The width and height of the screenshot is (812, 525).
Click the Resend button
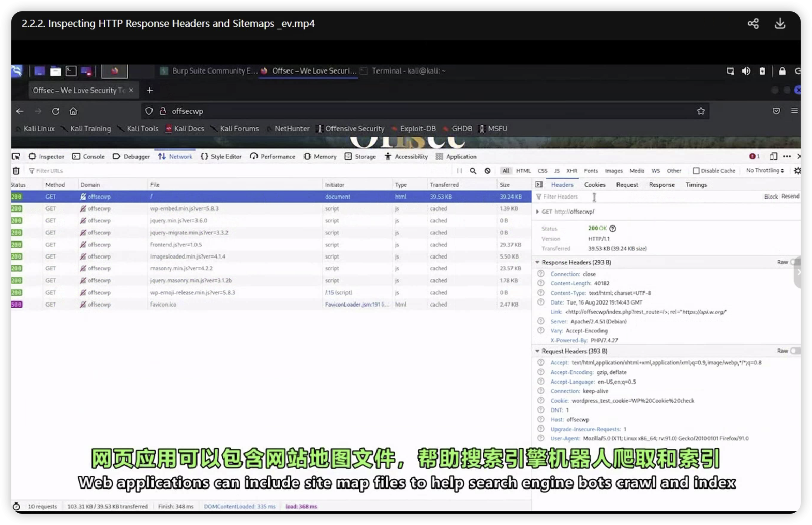pos(790,196)
